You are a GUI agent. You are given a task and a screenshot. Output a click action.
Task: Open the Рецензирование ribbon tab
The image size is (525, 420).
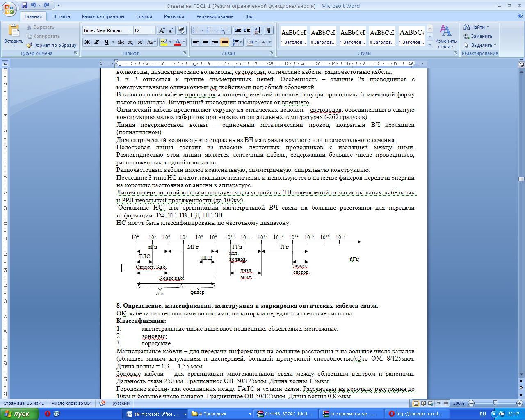[215, 16]
